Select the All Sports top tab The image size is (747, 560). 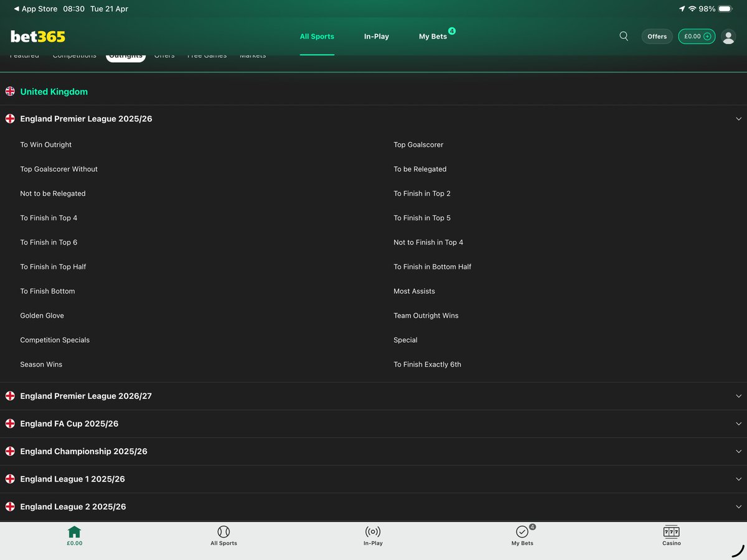pos(317,37)
